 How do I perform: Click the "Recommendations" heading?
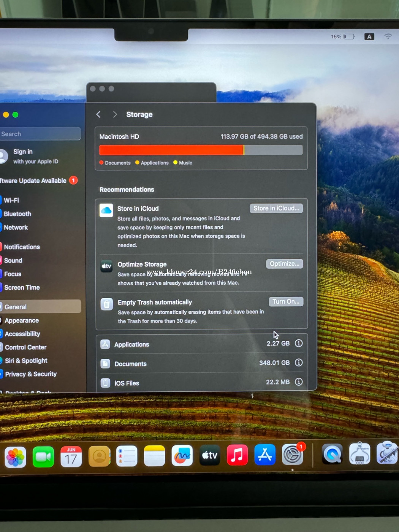[127, 190]
